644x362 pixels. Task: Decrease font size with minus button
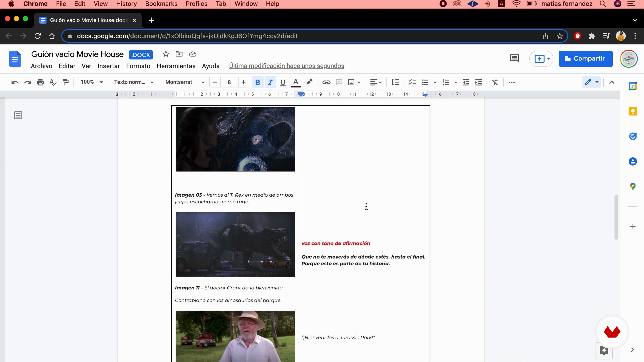215,82
